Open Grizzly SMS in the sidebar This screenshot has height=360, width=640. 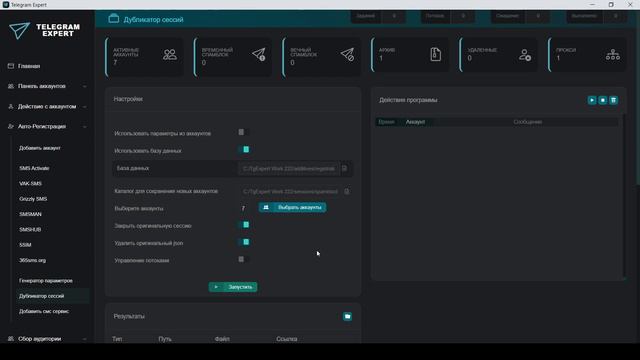click(33, 199)
